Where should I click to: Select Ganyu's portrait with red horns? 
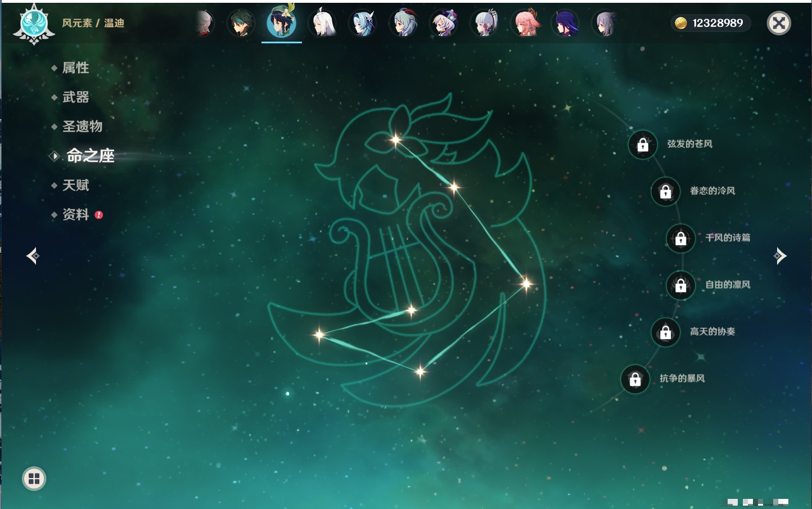(x=404, y=24)
